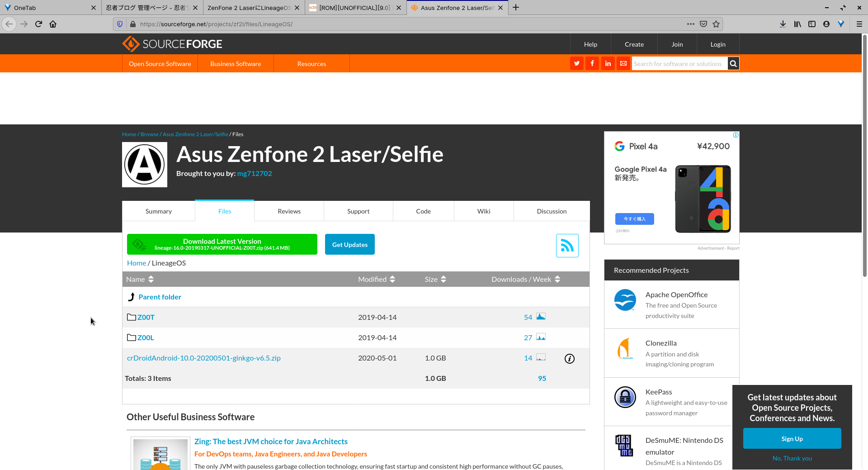Open the Z00T folder

[146, 317]
